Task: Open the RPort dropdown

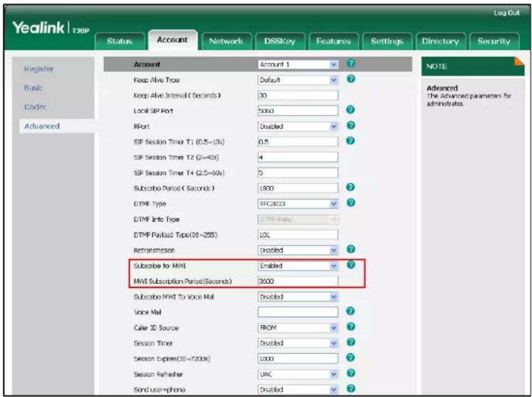Action: click(298, 126)
